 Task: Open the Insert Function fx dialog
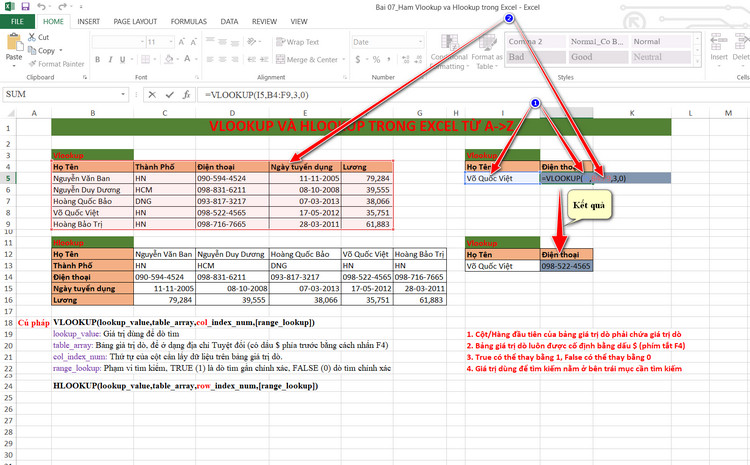pos(187,95)
